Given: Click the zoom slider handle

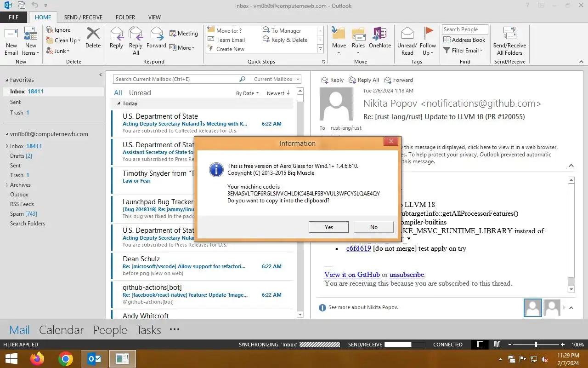Looking at the screenshot, I should [536, 345].
